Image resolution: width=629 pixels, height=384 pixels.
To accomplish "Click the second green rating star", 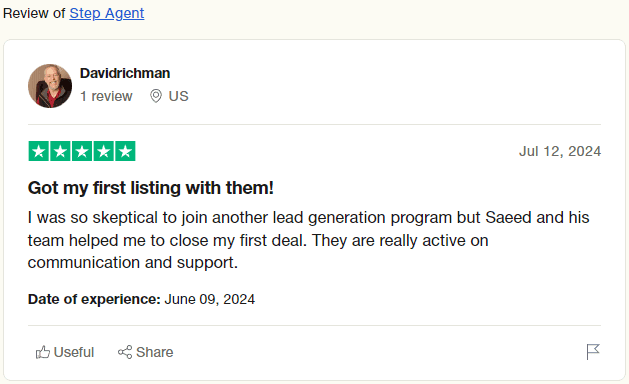I will [61, 151].
